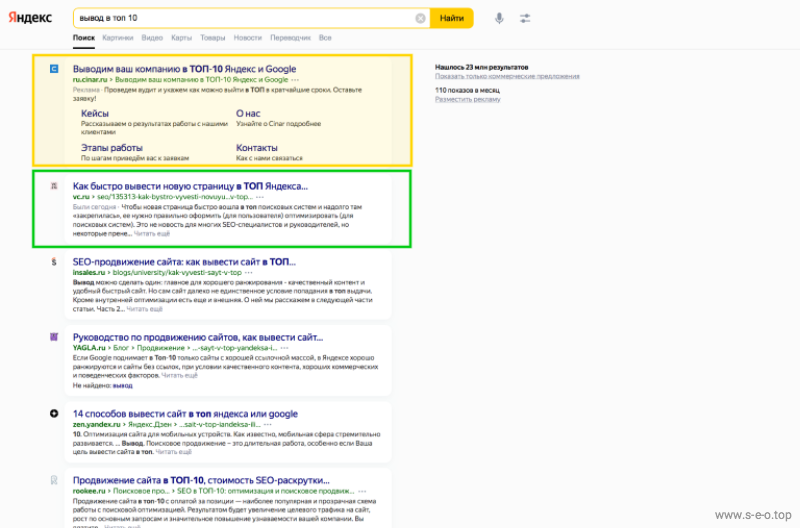The image size is (800, 528).
Task: Open result Как быстро вывести новую страницу
Action: coord(190,186)
